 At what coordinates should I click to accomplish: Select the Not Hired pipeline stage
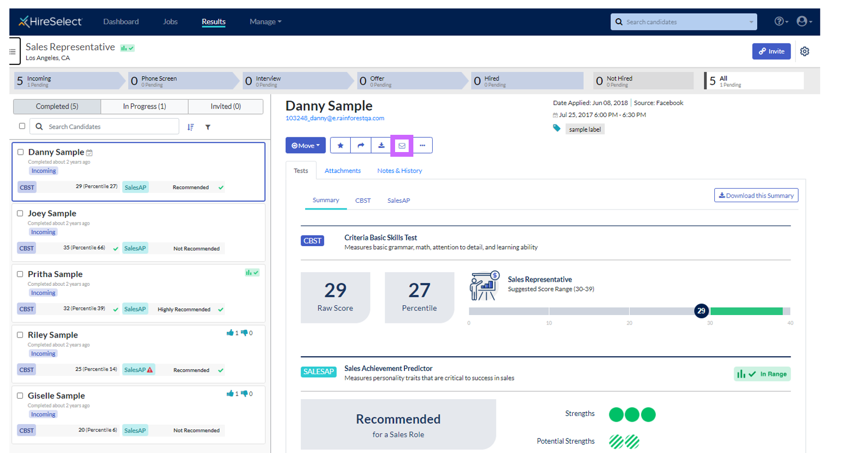[643, 81]
